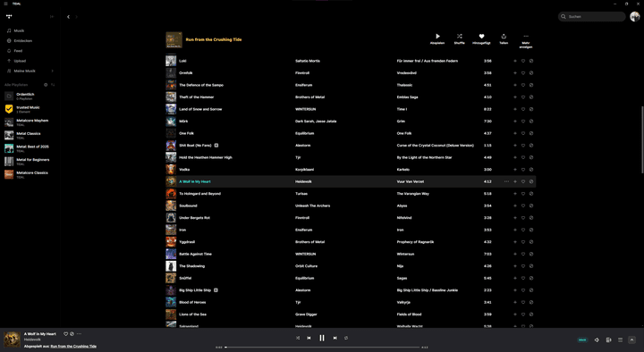Add Vodka track to playlist with plus icon
Viewport: 644px width, 352px height.
(515, 170)
